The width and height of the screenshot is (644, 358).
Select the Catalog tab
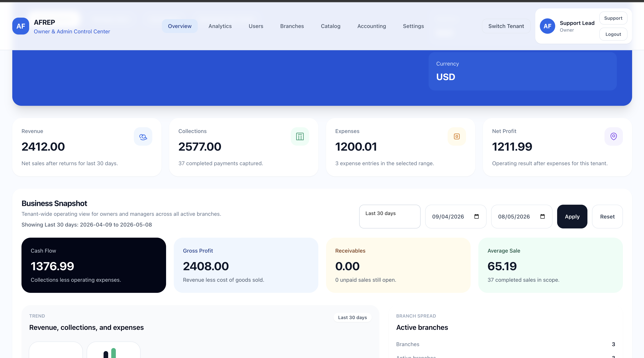click(x=330, y=26)
